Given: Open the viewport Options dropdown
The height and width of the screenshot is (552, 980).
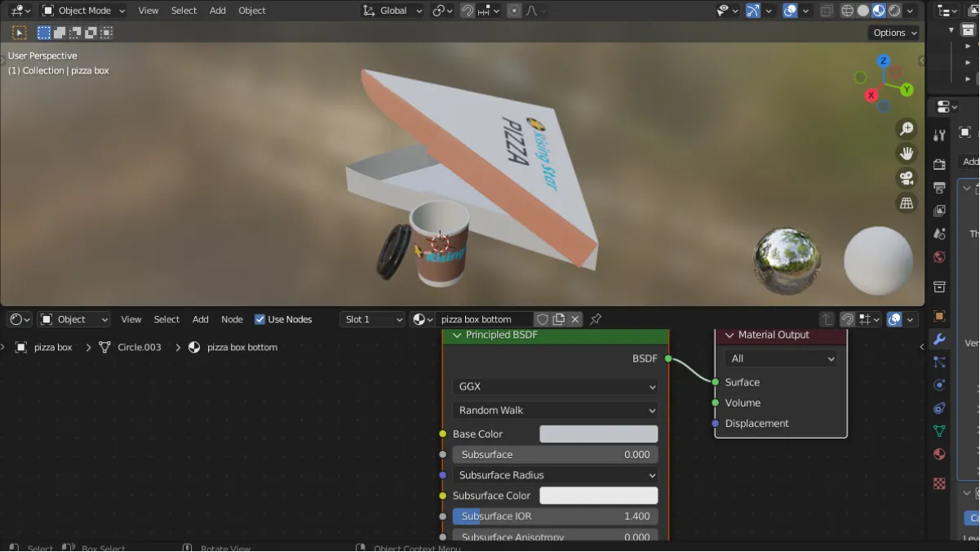Looking at the screenshot, I should click(894, 33).
